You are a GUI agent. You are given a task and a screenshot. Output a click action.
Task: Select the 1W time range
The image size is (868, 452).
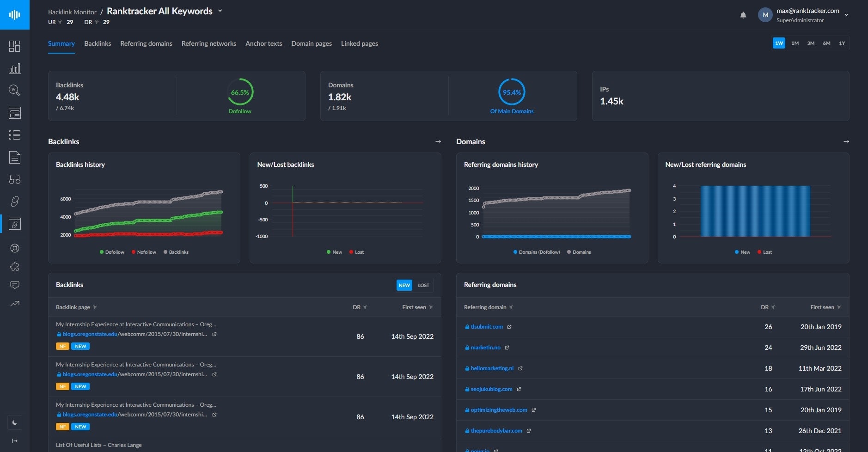779,43
